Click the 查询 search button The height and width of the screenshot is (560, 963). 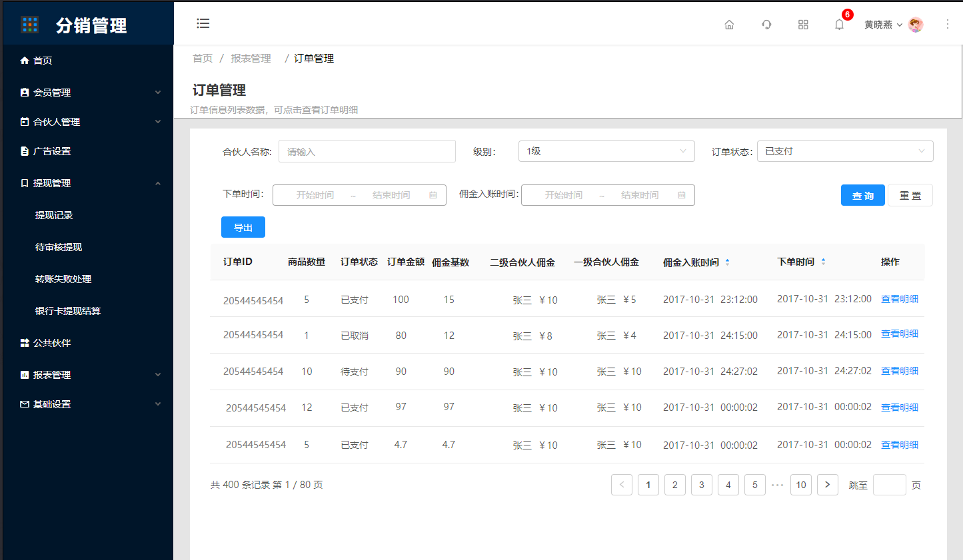click(863, 195)
